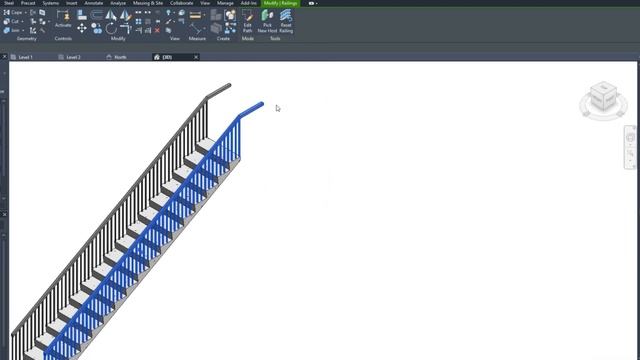The height and width of the screenshot is (360, 640).
Task: Select the Cope tool icon
Action: 7,13
